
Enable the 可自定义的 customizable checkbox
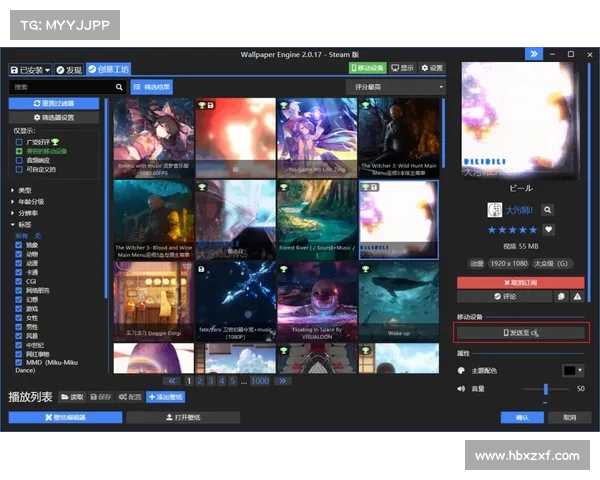(19, 170)
